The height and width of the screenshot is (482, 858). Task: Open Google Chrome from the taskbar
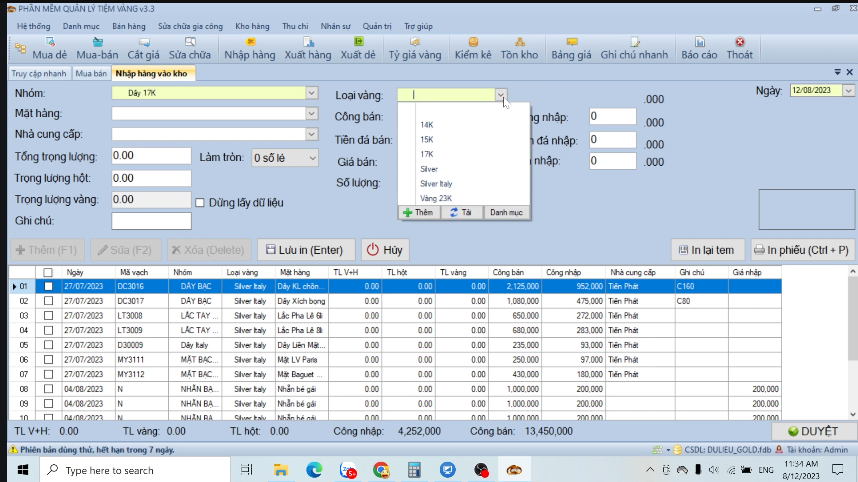tap(381, 469)
